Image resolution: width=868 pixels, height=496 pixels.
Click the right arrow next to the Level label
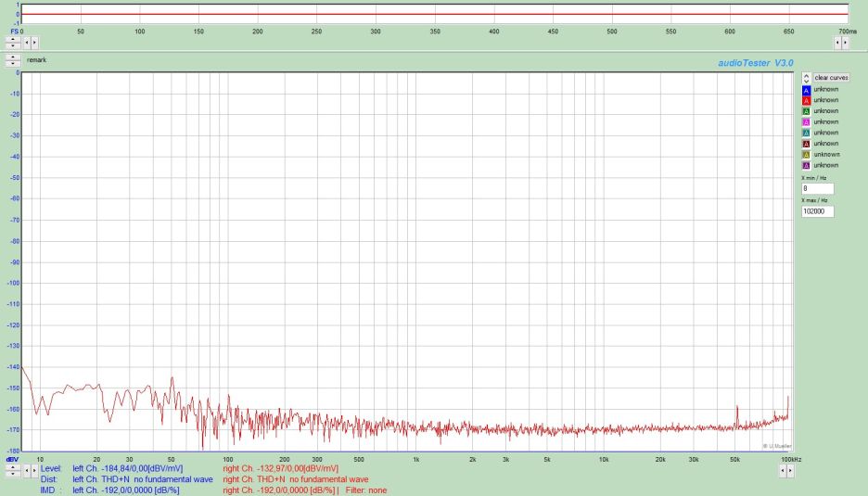tap(34, 471)
